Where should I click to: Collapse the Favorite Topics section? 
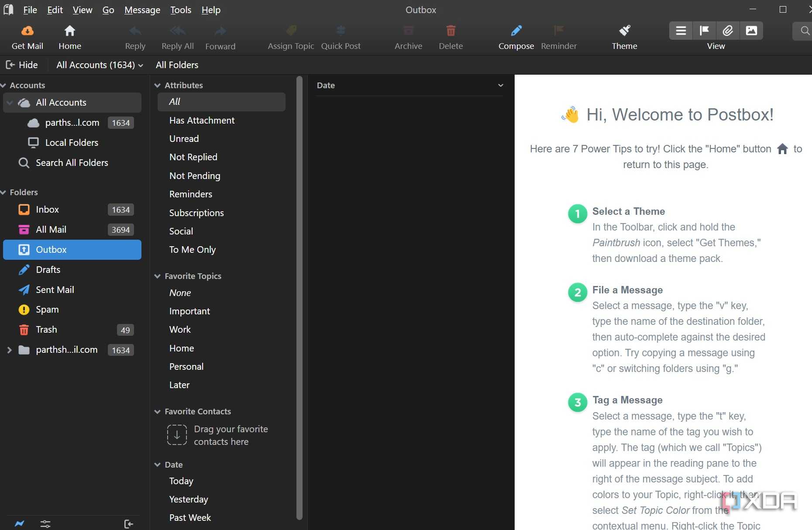(x=158, y=276)
